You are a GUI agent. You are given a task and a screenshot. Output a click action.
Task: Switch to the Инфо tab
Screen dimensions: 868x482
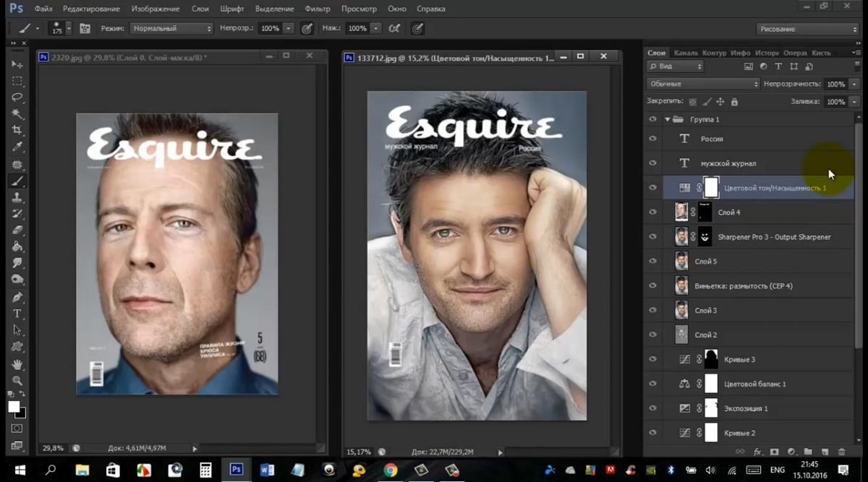point(740,53)
